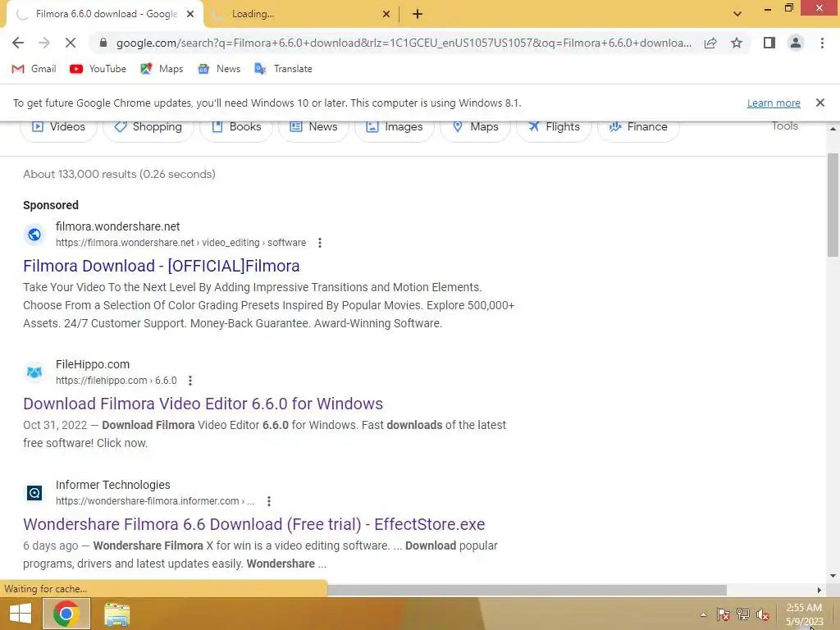
Task: Click the vertical scrollbar thumb
Action: (833, 204)
